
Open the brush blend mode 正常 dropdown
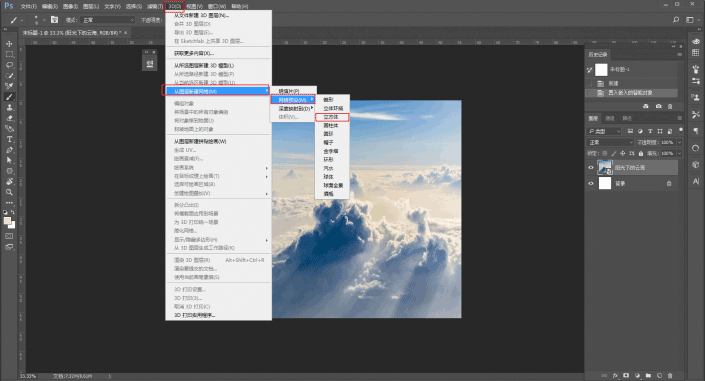[108, 20]
